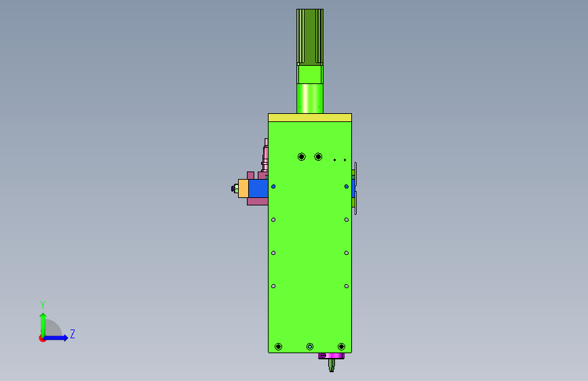Viewport: 588px width, 381px height.
Task: Select the pink vertical fitting above the left bracket
Action: pos(265,155)
